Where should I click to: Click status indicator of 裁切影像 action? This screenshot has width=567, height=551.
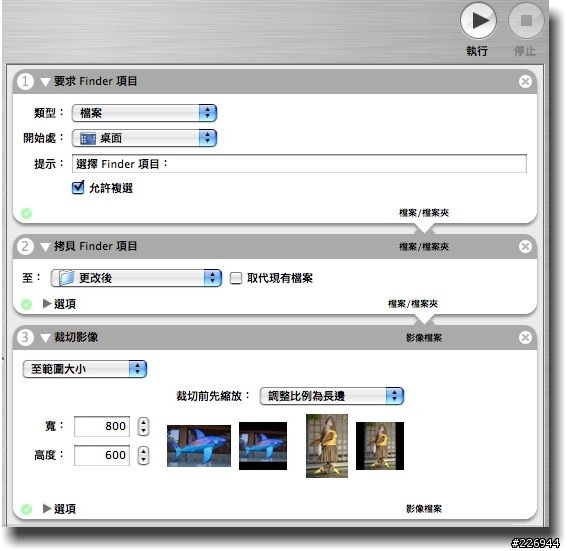[x=26, y=509]
